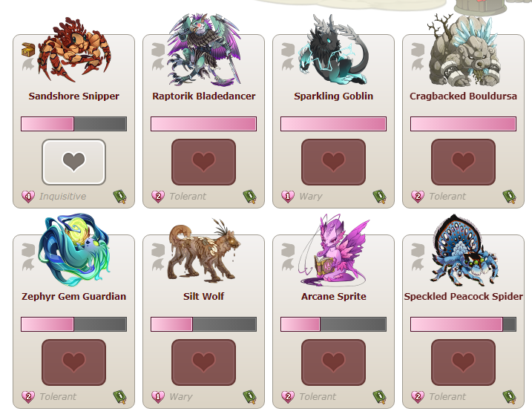The width and height of the screenshot is (532, 417).
Task: Open the green info book for Silt Wolf
Action: coord(250,397)
